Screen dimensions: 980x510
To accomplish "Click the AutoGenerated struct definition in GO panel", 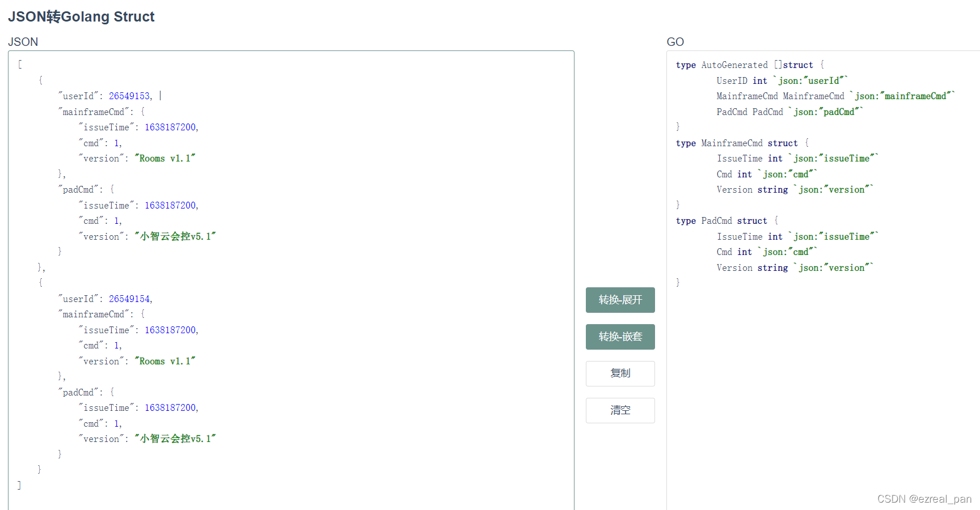I will pos(734,65).
